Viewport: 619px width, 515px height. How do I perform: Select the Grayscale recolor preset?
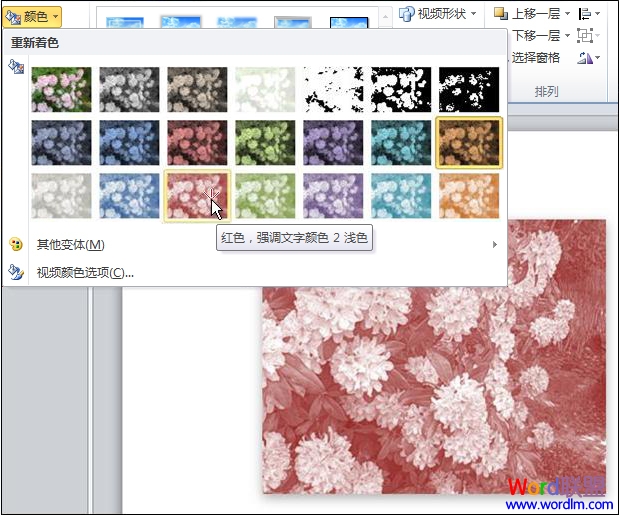point(129,89)
